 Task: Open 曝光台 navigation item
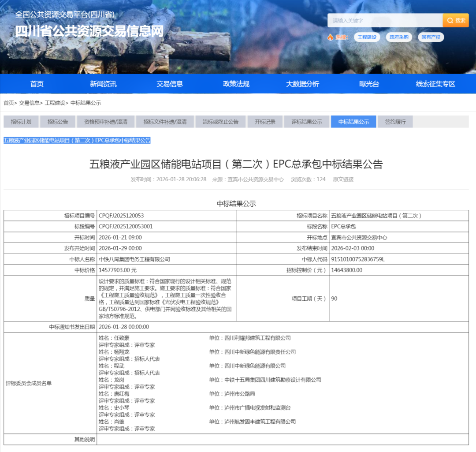click(x=369, y=84)
